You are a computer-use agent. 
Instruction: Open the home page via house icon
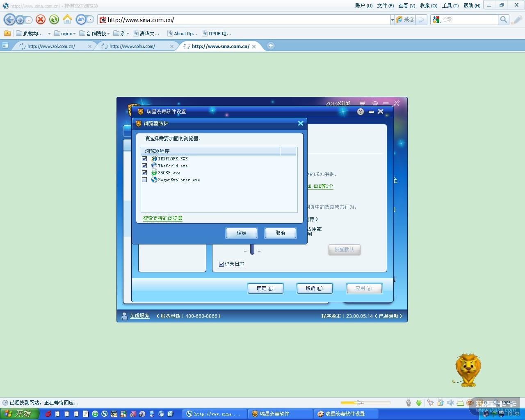pos(67,19)
